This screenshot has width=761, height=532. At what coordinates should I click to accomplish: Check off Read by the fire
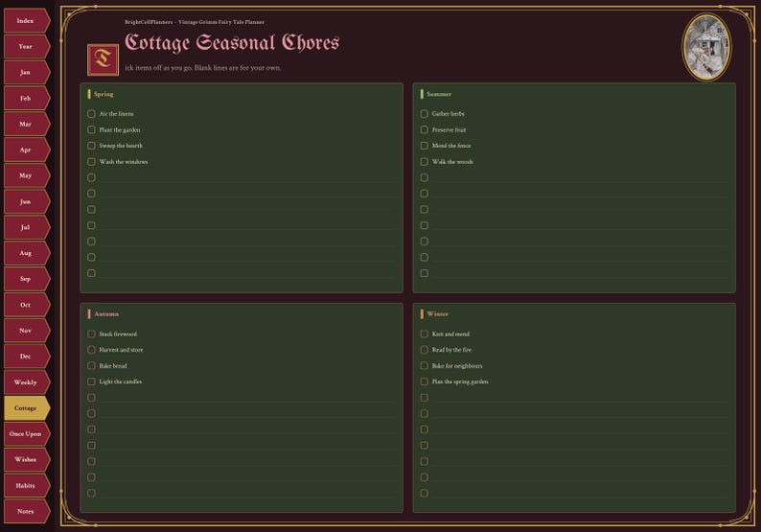pyautogui.click(x=425, y=350)
